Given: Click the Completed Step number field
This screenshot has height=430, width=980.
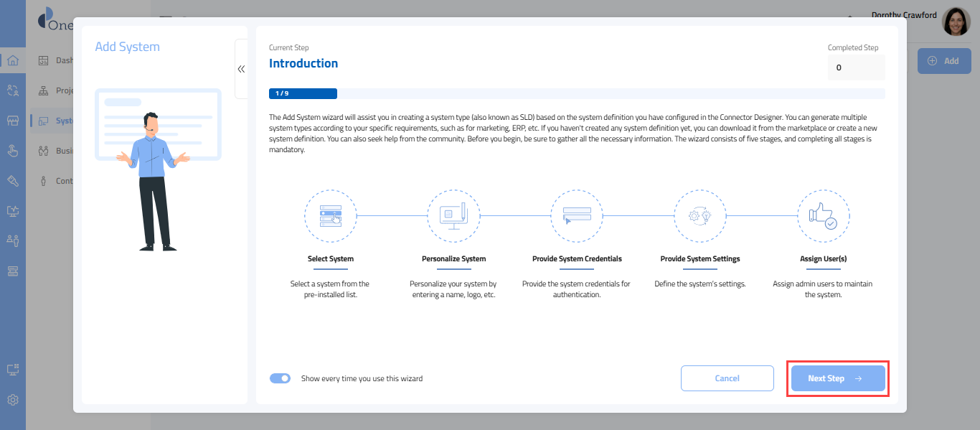Looking at the screenshot, I should click(856, 67).
